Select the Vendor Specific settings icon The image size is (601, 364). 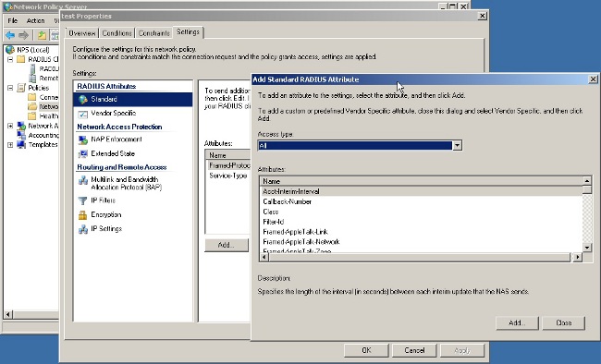pyautogui.click(x=83, y=114)
